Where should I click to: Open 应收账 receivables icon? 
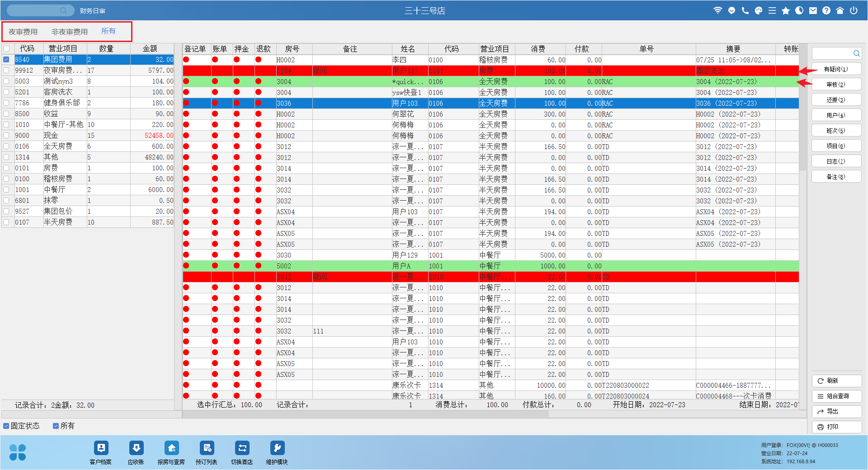136,448
